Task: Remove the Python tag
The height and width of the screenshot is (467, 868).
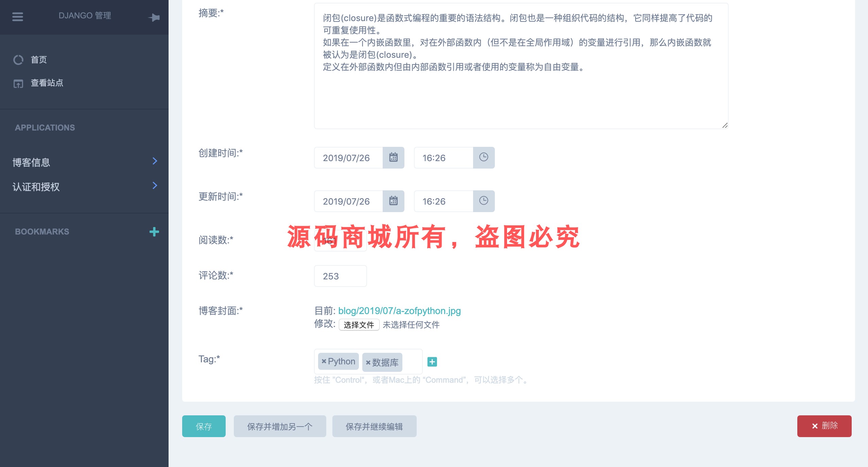Action: (x=324, y=361)
